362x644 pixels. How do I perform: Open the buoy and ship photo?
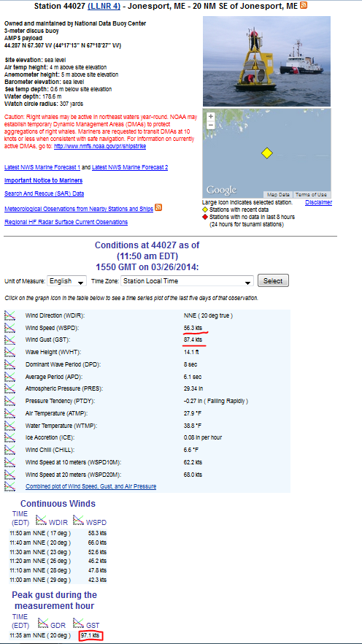(267, 61)
